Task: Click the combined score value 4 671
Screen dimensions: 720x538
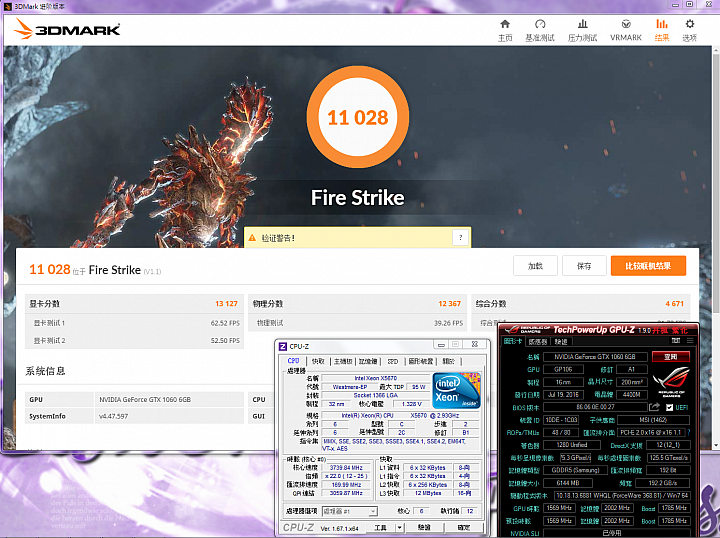Action: click(x=675, y=303)
